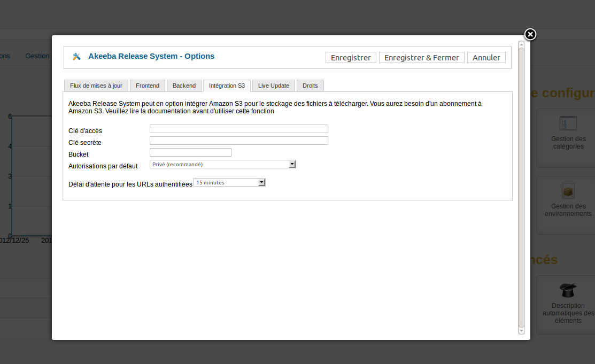Focus the Clé d'accès input field

click(x=238, y=129)
